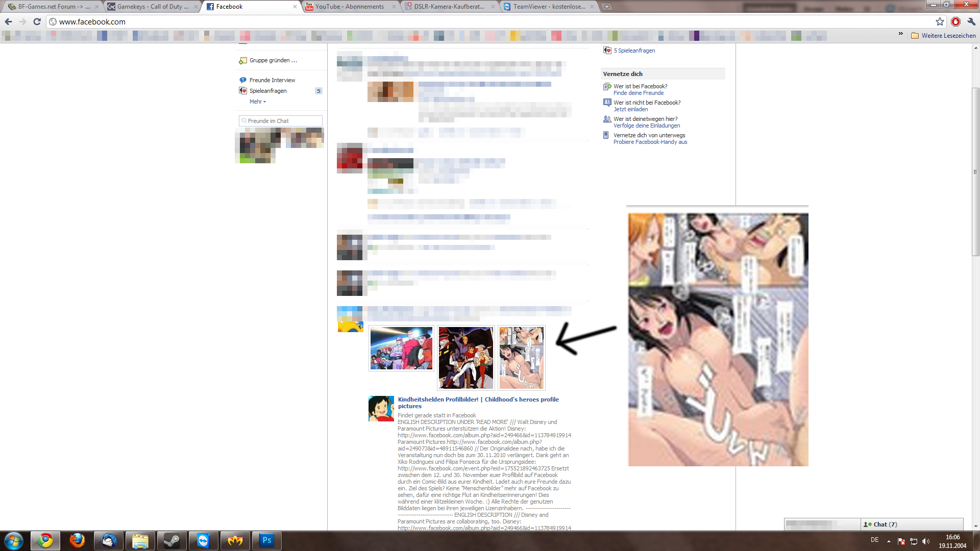Go back with the browser back arrow
The image size is (980, 551).
click(x=8, y=21)
